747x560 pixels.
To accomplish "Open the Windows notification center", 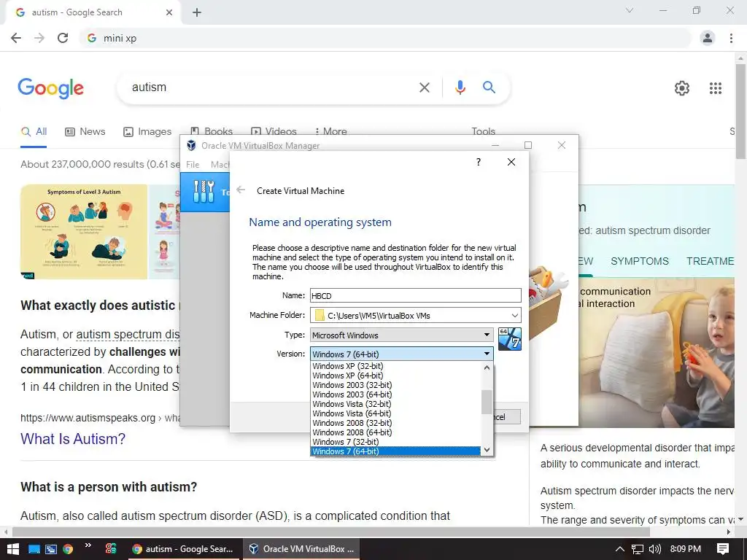I will pos(723,549).
